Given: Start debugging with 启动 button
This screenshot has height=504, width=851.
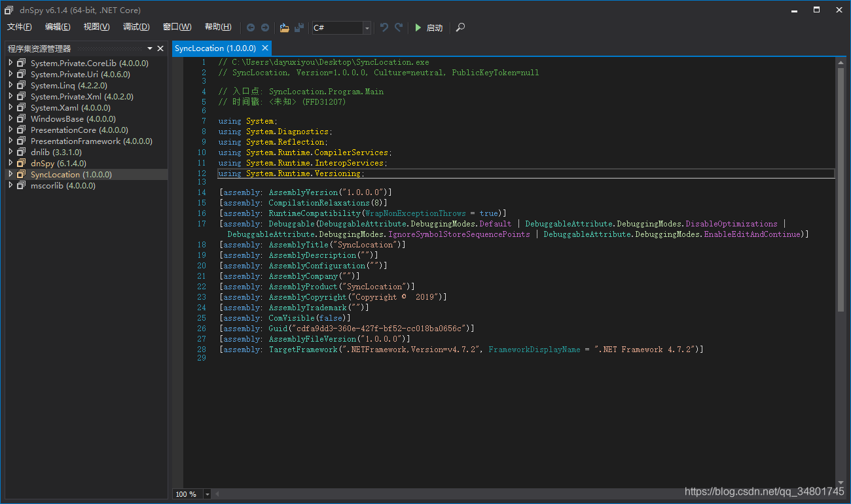Looking at the screenshot, I should (429, 27).
